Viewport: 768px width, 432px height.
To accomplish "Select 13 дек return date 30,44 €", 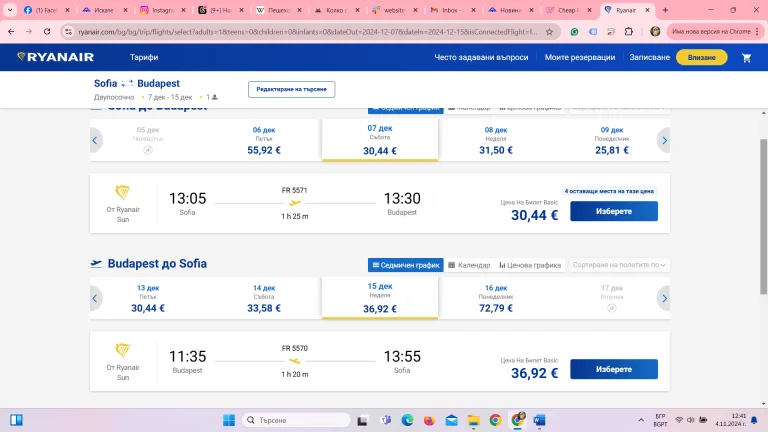I will 148,298.
